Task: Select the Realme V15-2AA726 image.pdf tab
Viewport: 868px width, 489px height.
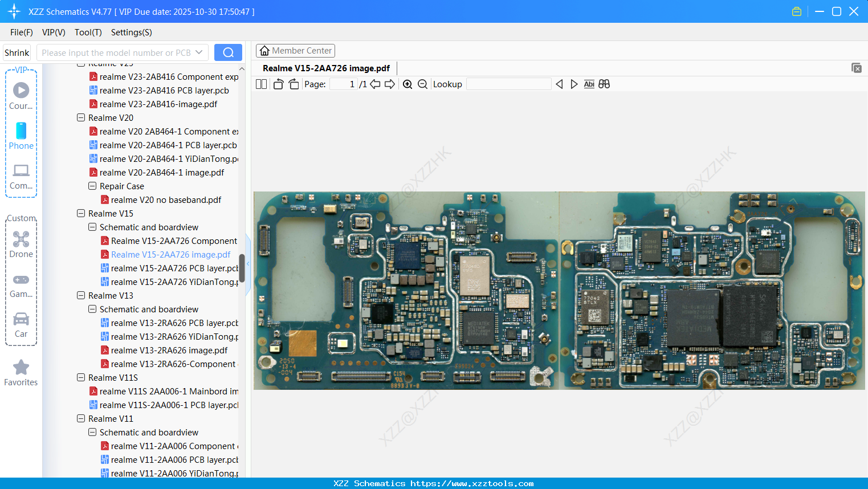Action: click(x=326, y=68)
